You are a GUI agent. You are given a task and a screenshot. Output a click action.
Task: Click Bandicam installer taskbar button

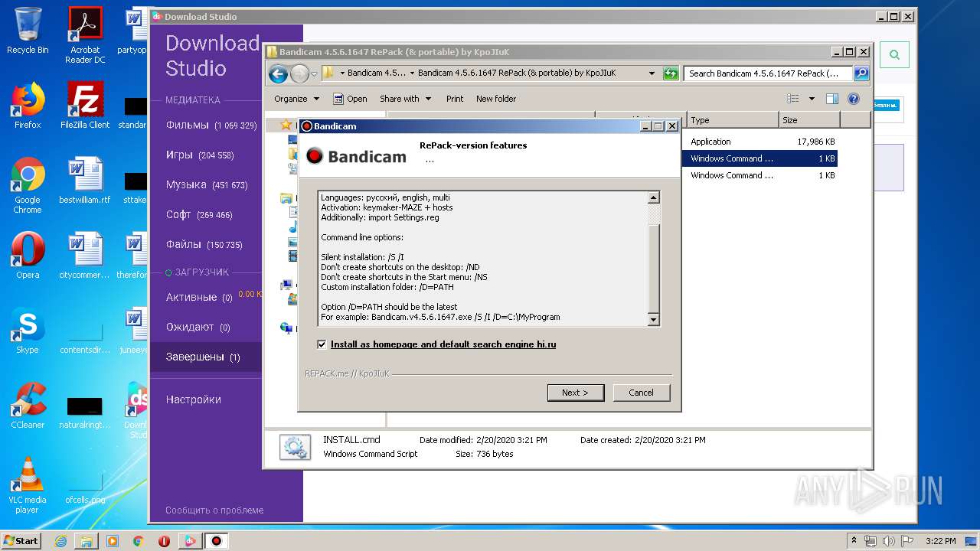click(217, 541)
